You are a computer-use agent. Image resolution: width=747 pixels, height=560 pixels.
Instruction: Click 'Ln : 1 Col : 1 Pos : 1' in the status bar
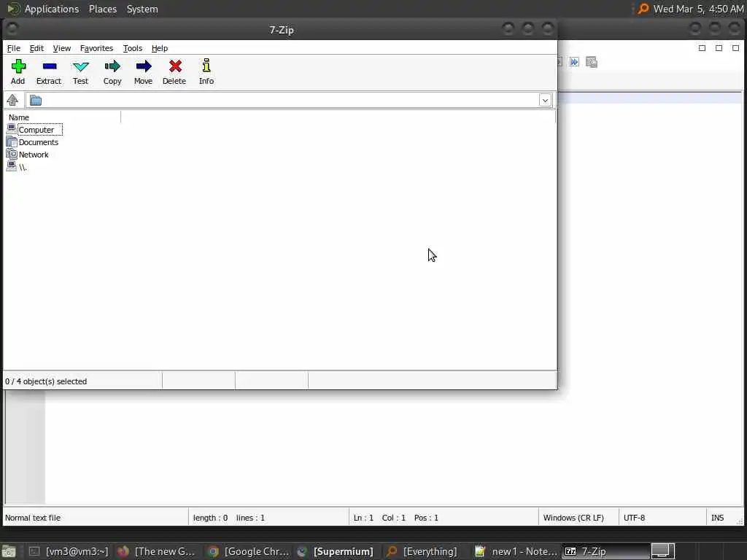(x=396, y=518)
